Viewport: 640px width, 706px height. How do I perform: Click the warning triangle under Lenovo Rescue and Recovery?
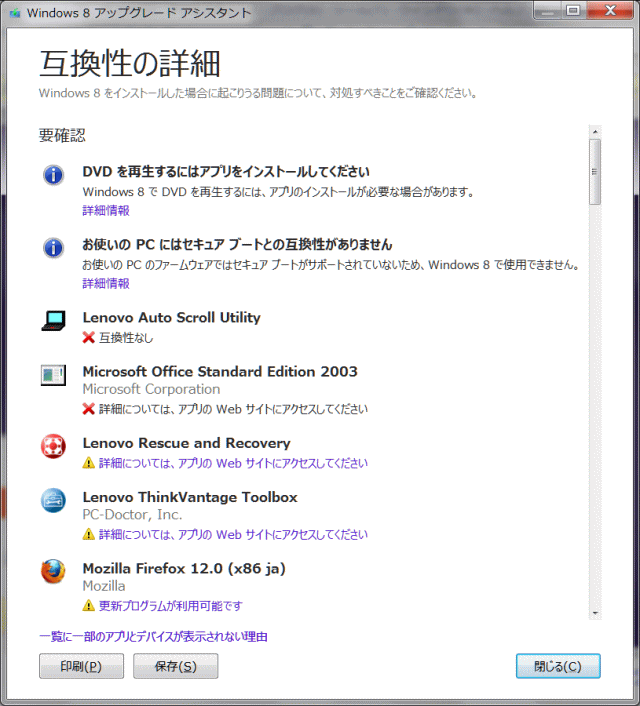pyautogui.click(x=89, y=463)
